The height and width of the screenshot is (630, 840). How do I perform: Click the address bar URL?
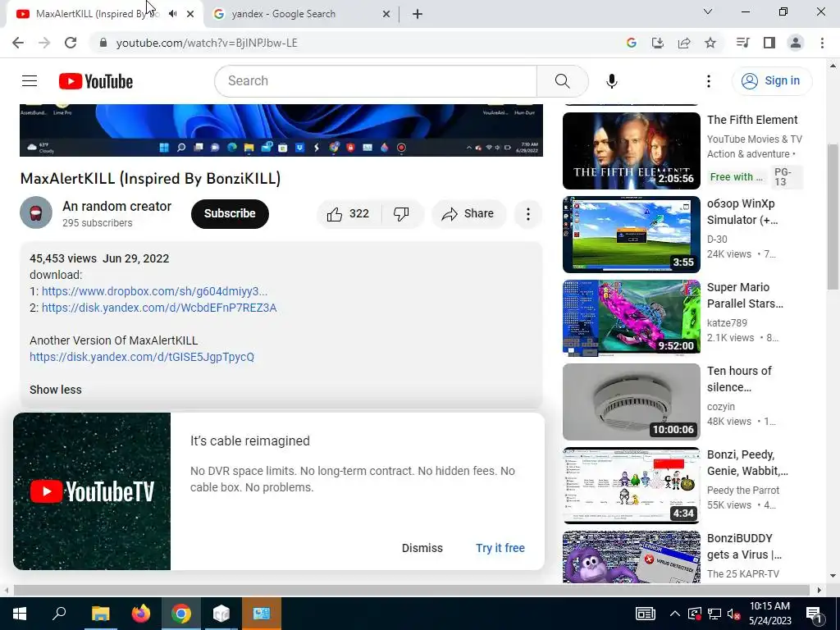(207, 43)
